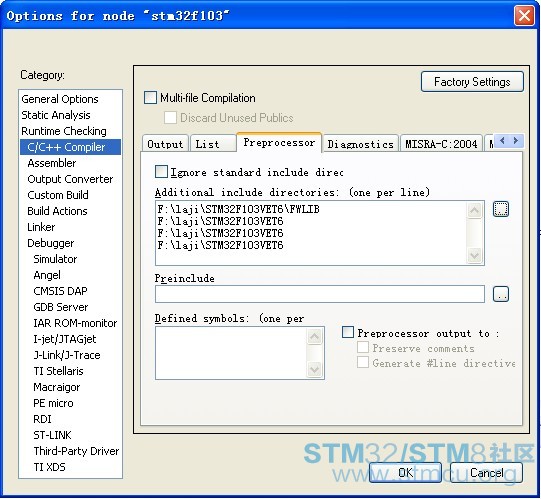Click the Factory Settings button
541x499 pixels.
pos(472,82)
